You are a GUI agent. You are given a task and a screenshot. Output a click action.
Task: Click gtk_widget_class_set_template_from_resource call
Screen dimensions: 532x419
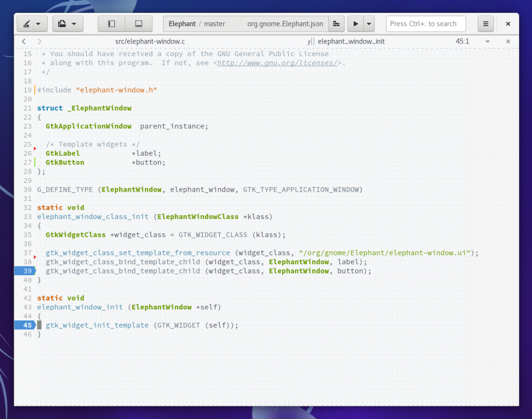(138, 253)
